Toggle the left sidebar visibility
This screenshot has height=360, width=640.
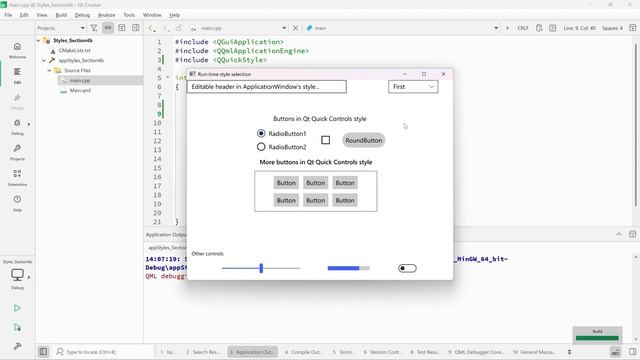tap(43, 351)
